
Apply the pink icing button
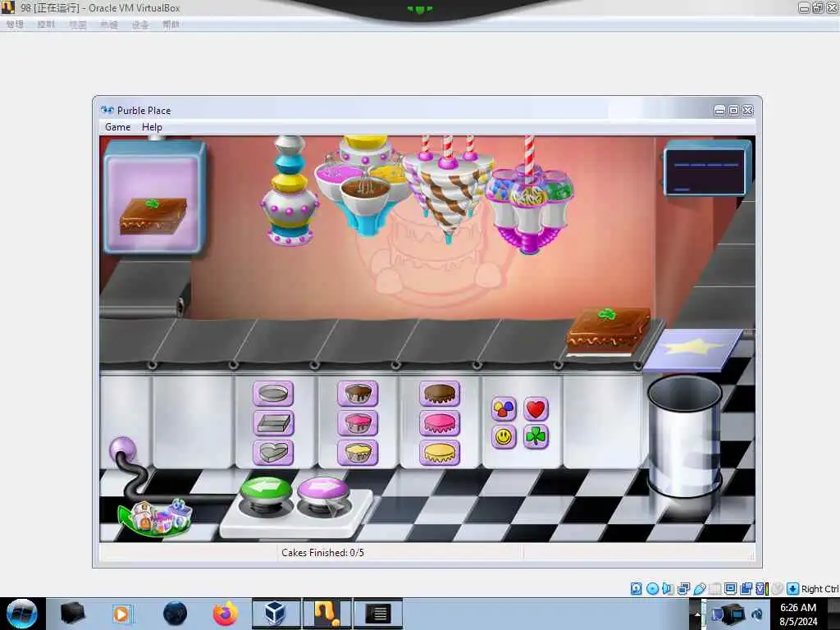pyautogui.click(x=440, y=423)
